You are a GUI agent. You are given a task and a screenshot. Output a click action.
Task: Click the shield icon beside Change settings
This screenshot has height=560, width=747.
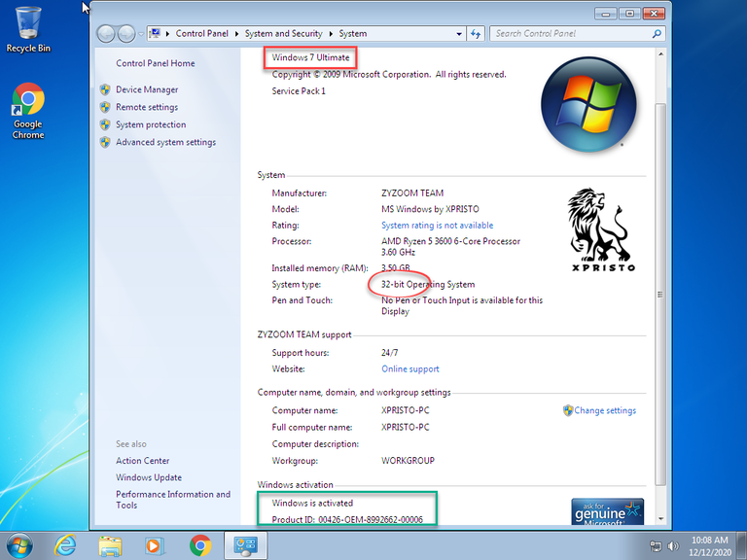(568, 410)
